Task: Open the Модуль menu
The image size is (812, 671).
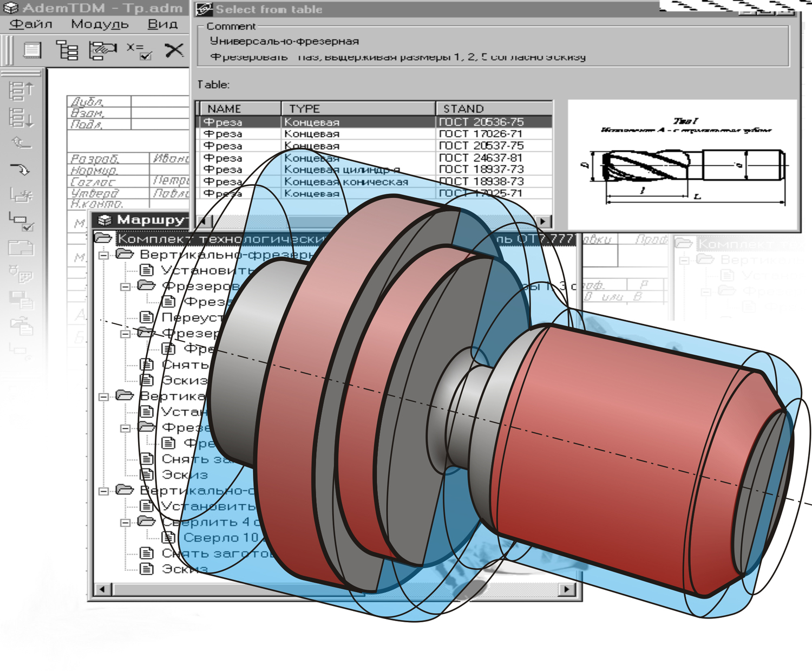Action: [x=100, y=24]
